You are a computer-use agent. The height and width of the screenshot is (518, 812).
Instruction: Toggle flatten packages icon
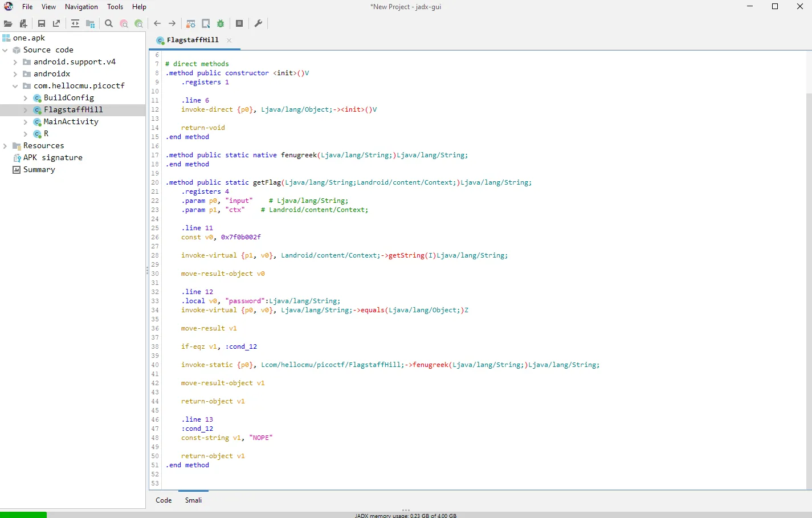[x=90, y=23]
